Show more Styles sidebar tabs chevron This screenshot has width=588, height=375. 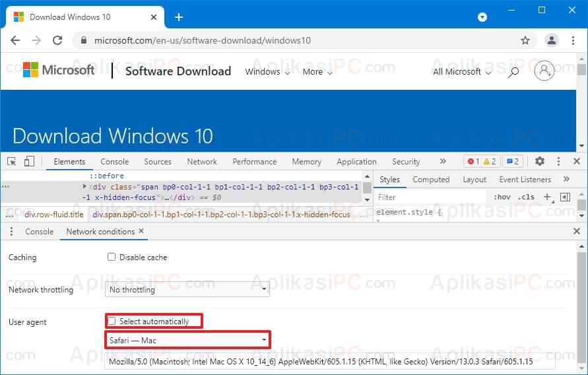tap(566, 180)
